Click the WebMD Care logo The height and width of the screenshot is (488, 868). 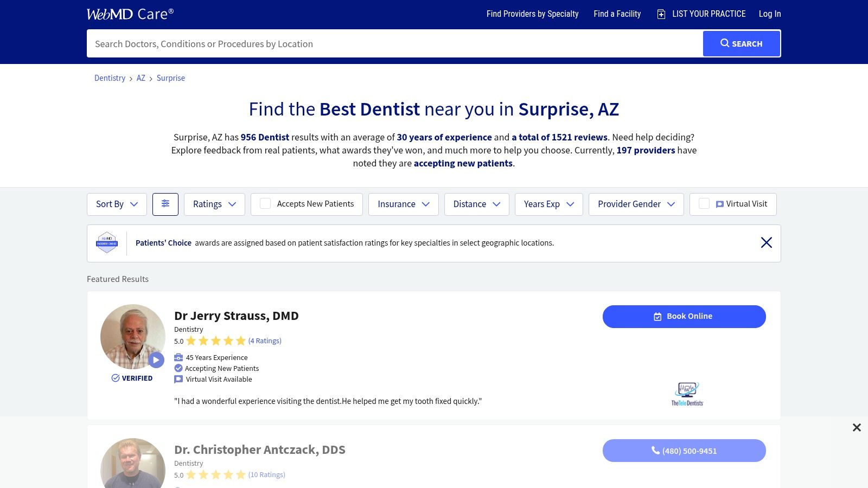(x=130, y=14)
